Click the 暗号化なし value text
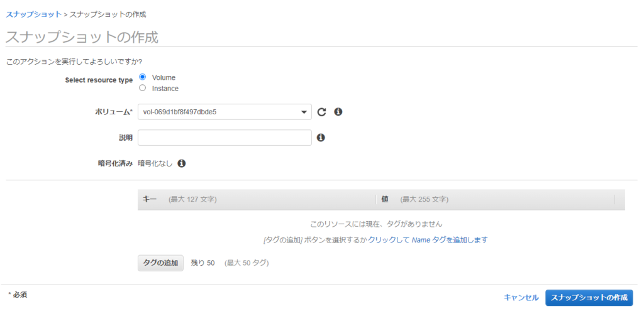 point(155,163)
